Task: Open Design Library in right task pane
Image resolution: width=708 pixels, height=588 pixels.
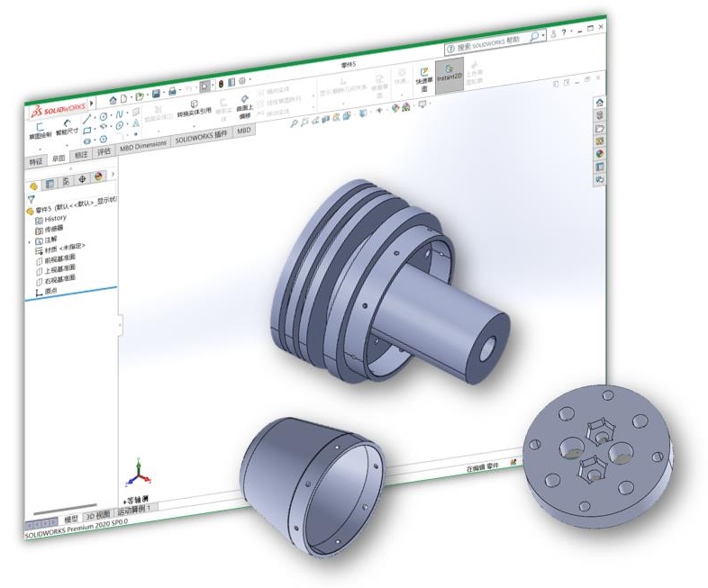Action: [x=600, y=115]
